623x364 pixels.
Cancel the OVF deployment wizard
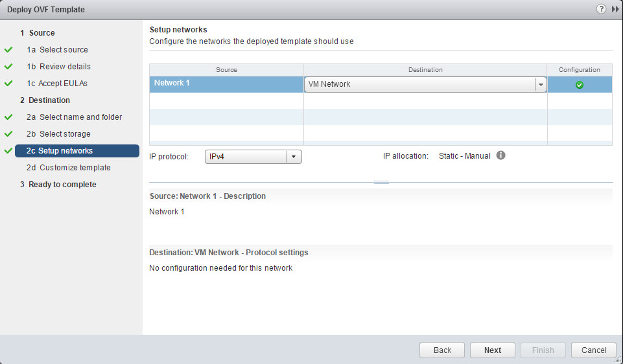click(593, 350)
